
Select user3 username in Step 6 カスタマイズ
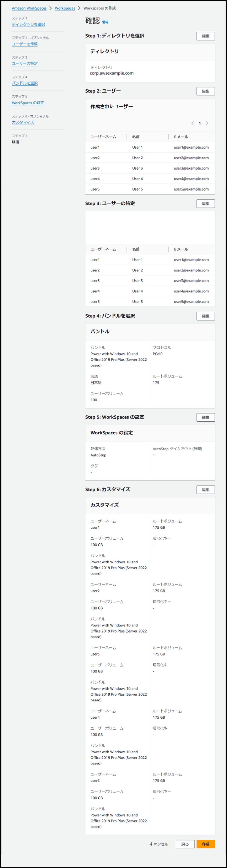(95, 654)
